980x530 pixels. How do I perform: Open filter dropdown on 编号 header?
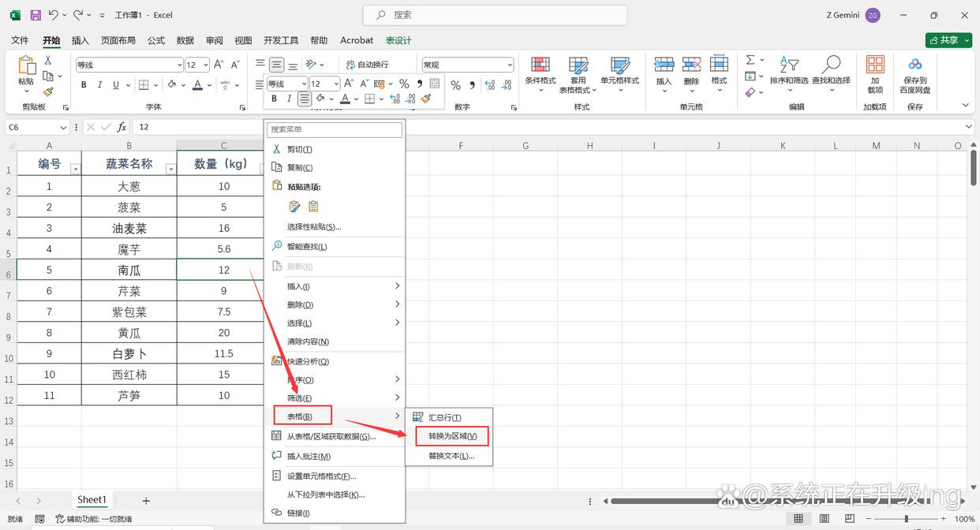(75, 169)
